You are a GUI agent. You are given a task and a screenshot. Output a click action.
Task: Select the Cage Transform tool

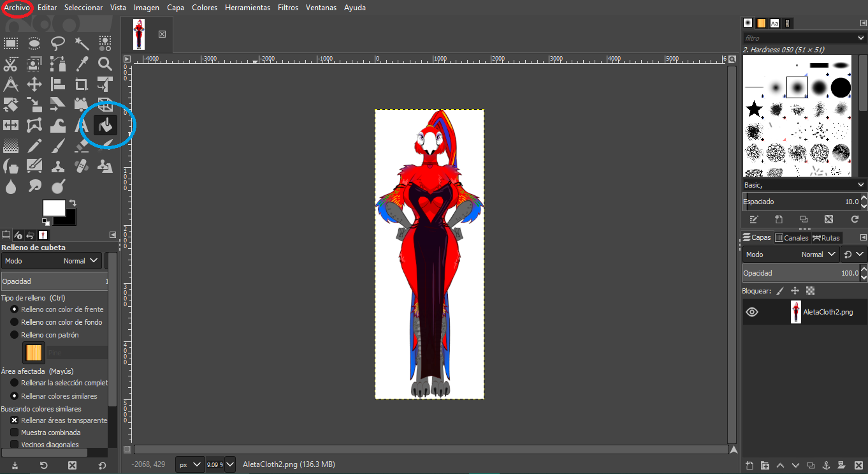coord(34,125)
